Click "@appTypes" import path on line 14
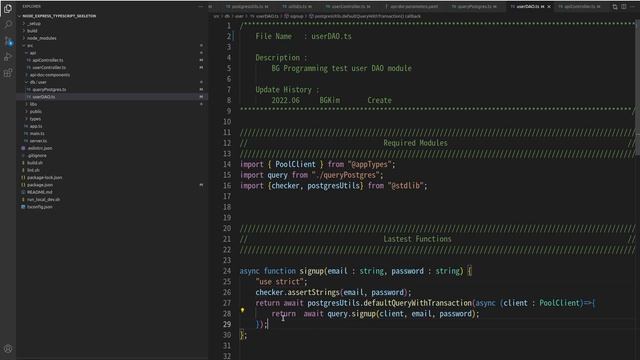 369,164
